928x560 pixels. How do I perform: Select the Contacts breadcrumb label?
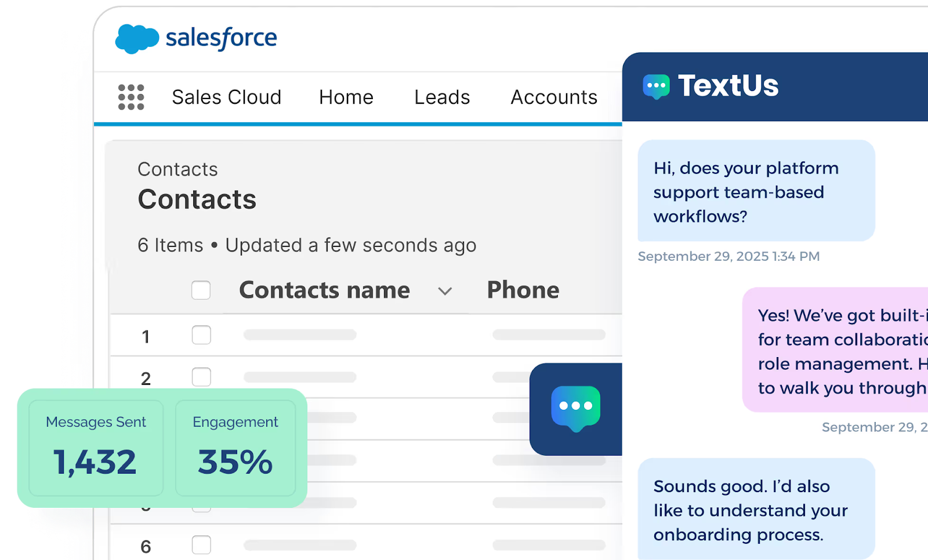coord(177,169)
